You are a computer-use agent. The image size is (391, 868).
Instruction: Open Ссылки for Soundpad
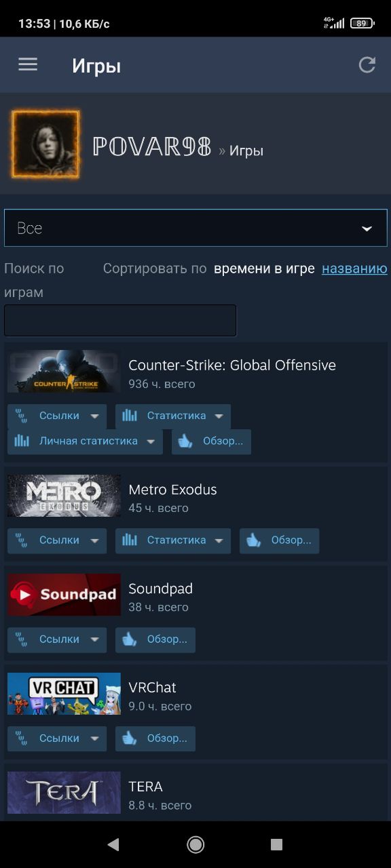pos(57,639)
